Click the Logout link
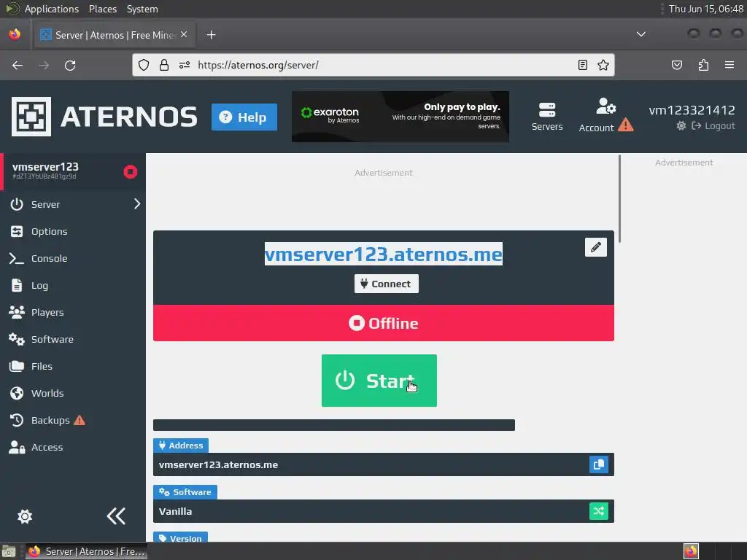 click(x=713, y=125)
